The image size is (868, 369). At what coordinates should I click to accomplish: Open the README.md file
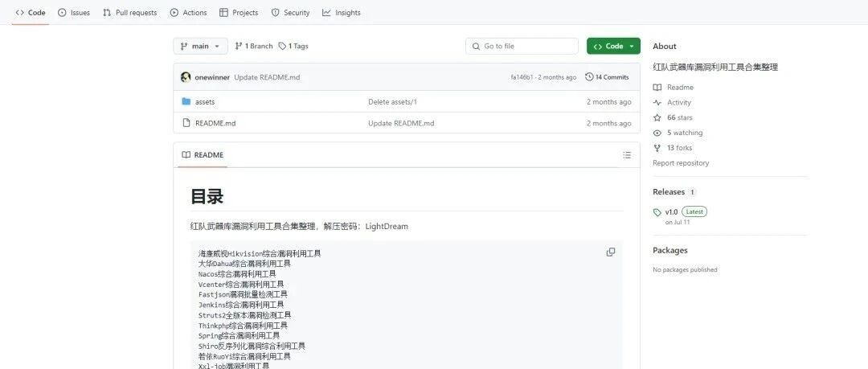click(x=215, y=123)
